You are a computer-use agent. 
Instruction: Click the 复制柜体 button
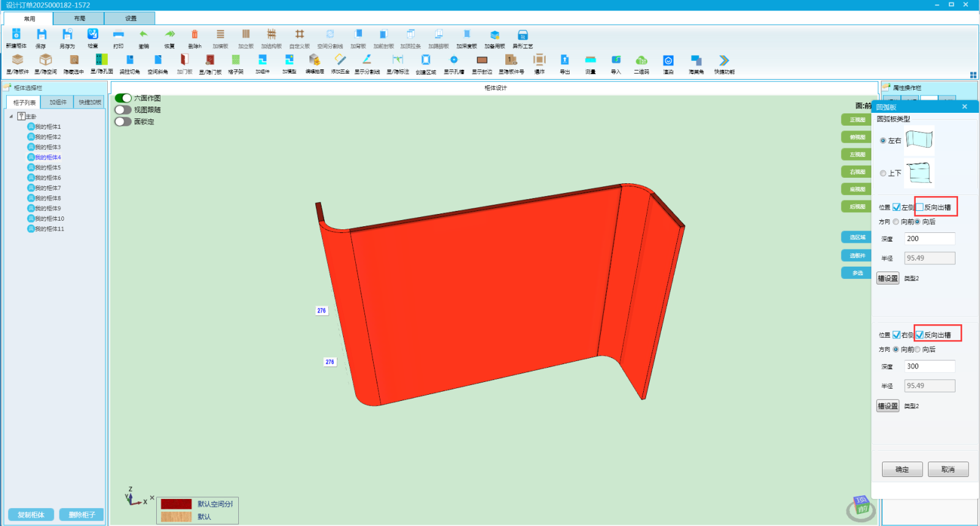click(x=31, y=515)
